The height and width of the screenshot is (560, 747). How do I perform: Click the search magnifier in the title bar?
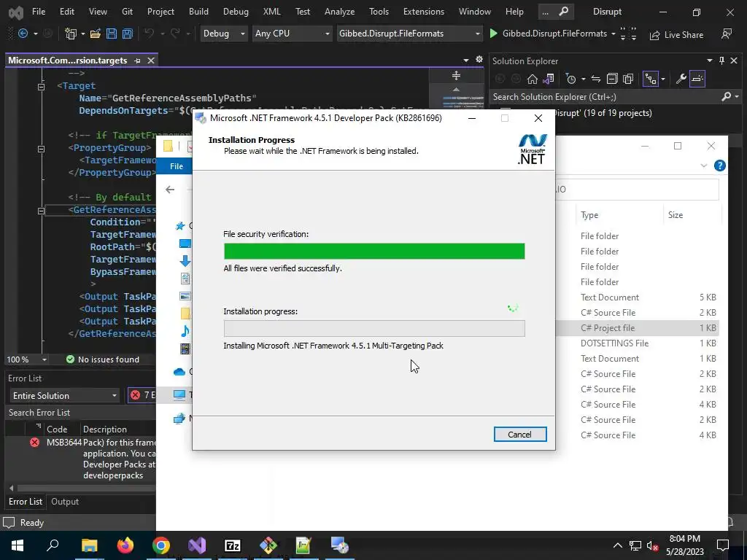564,12
